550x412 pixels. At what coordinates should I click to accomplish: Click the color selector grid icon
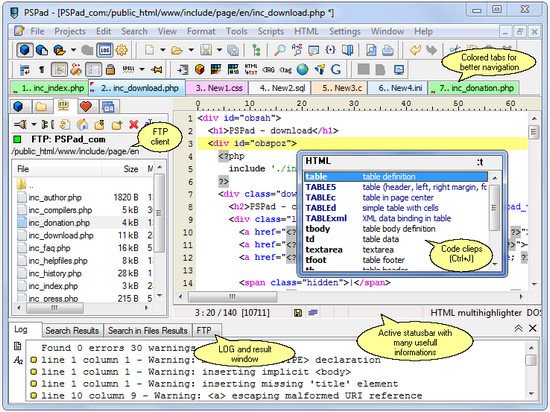click(x=216, y=69)
